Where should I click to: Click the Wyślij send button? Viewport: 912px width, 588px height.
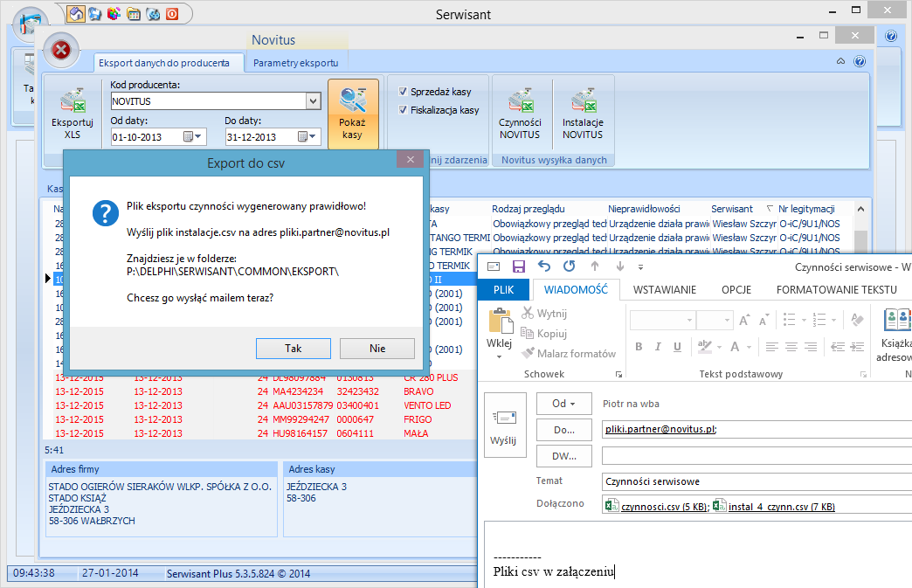click(505, 425)
